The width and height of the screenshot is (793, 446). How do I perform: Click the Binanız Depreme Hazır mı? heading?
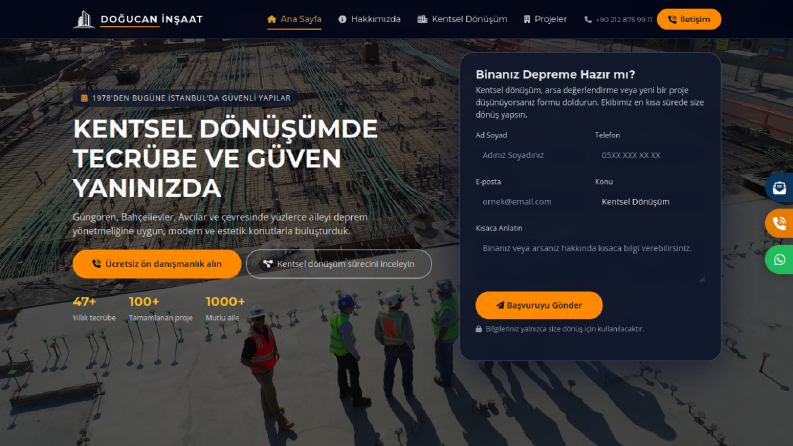555,74
